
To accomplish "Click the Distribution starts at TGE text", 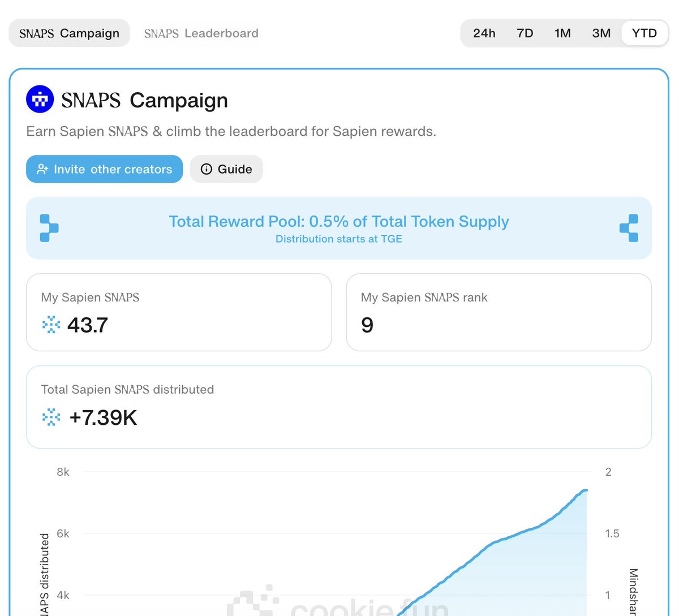I will click(339, 239).
